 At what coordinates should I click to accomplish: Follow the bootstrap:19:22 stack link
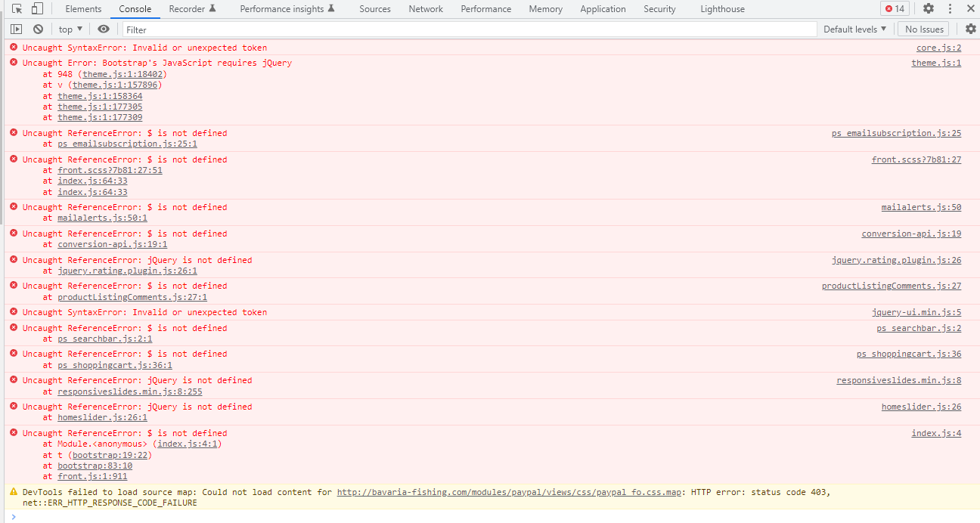(x=112, y=455)
